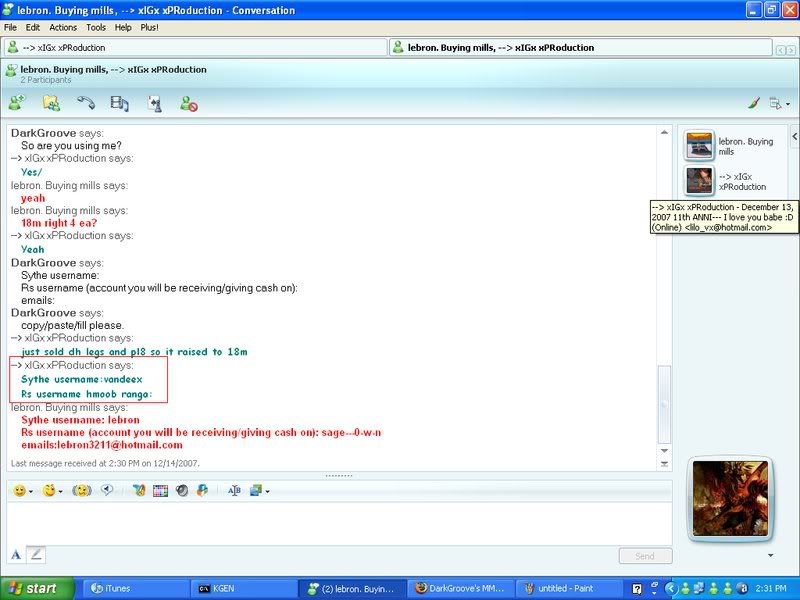Click the chat scroll down arrow

coord(664,451)
